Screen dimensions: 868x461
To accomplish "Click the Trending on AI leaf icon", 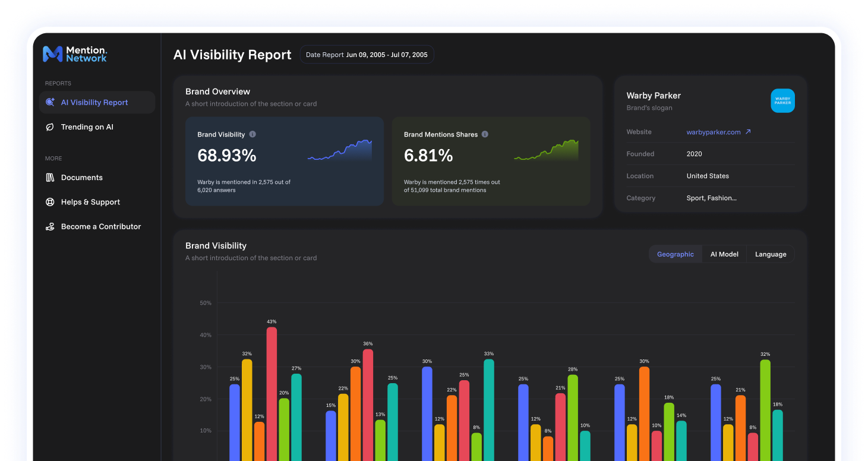I will tap(50, 127).
